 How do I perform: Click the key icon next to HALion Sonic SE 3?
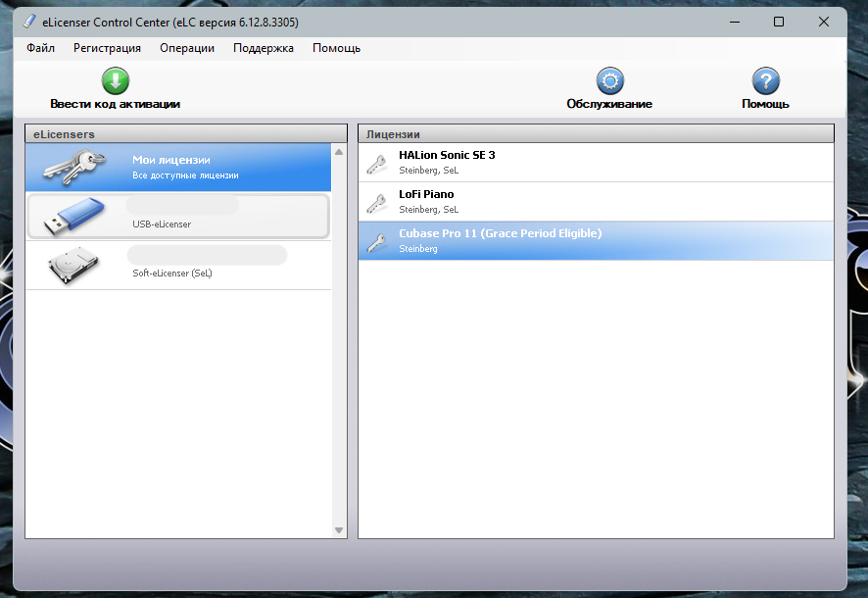(377, 164)
